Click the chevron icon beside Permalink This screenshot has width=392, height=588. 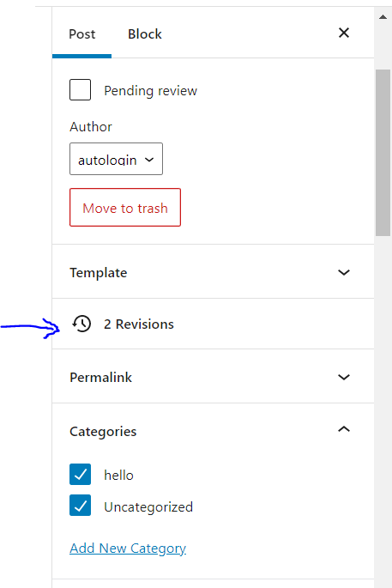coord(344,377)
